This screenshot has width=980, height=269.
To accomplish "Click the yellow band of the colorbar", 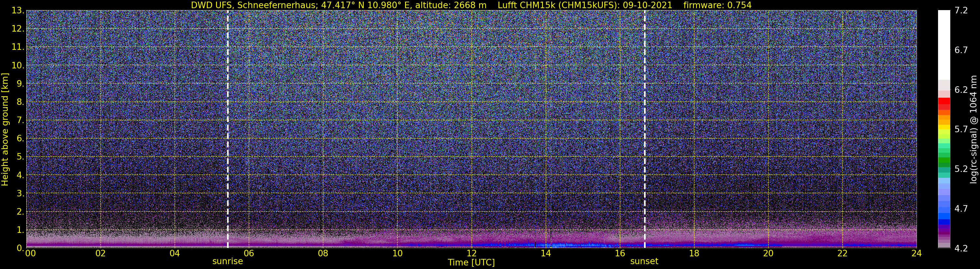I will [944, 127].
